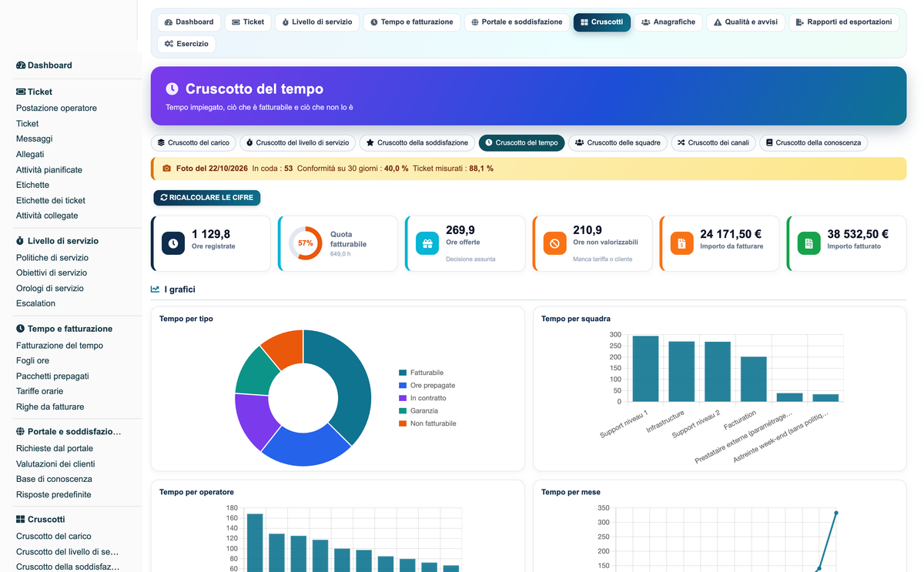Toggle the Ore prepagate legend entry
This screenshot has width=924, height=572.
(427, 386)
